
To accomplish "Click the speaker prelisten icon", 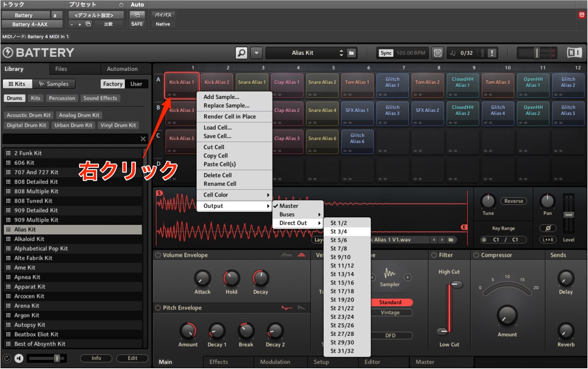I will 19,358.
